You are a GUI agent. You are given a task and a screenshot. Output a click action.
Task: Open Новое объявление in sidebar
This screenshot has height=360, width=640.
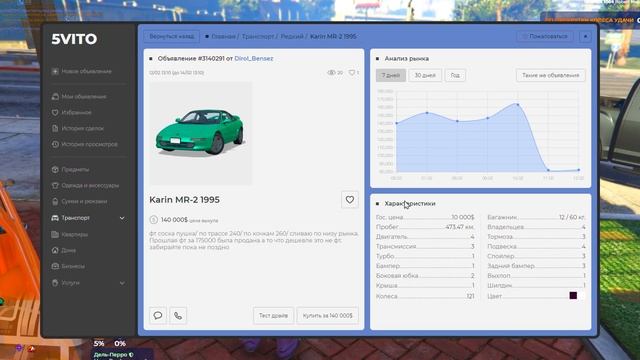coord(86,71)
